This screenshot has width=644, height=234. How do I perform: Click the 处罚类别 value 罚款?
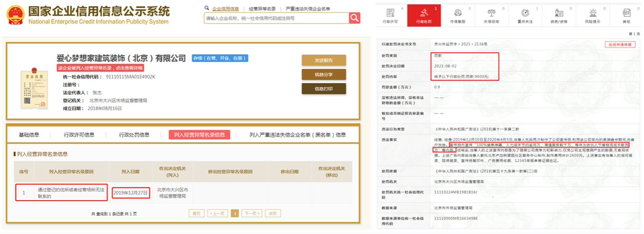click(438, 56)
